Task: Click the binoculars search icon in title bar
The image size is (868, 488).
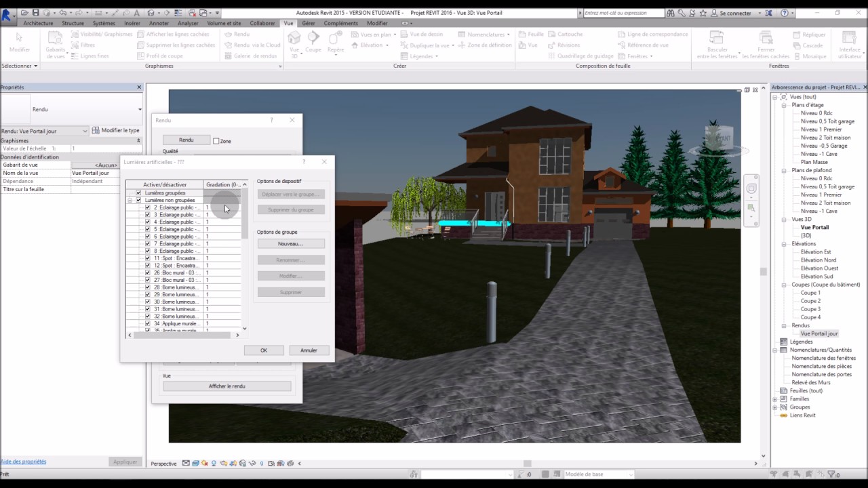Action: [x=671, y=13]
